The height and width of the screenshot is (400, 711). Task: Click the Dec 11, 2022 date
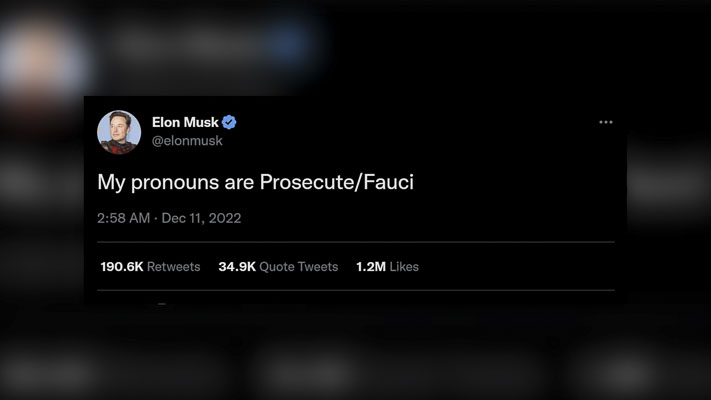[x=201, y=217]
